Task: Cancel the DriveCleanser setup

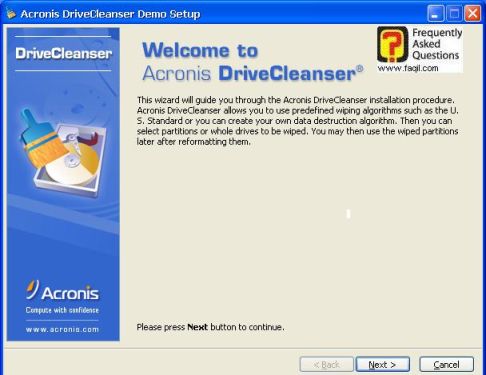Action: tap(446, 364)
